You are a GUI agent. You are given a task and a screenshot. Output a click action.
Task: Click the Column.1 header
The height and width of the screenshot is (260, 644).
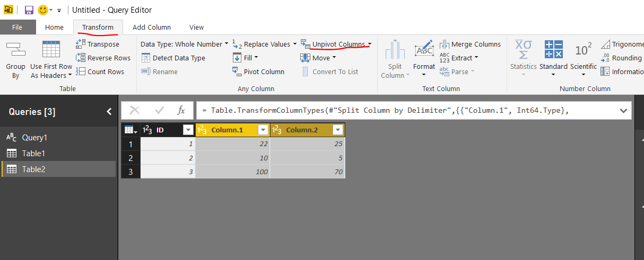click(x=233, y=130)
